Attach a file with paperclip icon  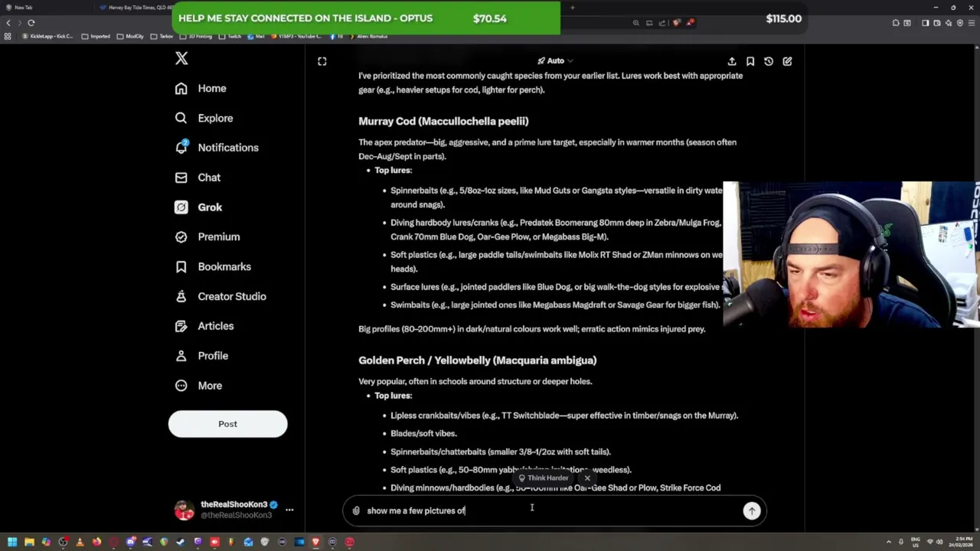coord(356,510)
